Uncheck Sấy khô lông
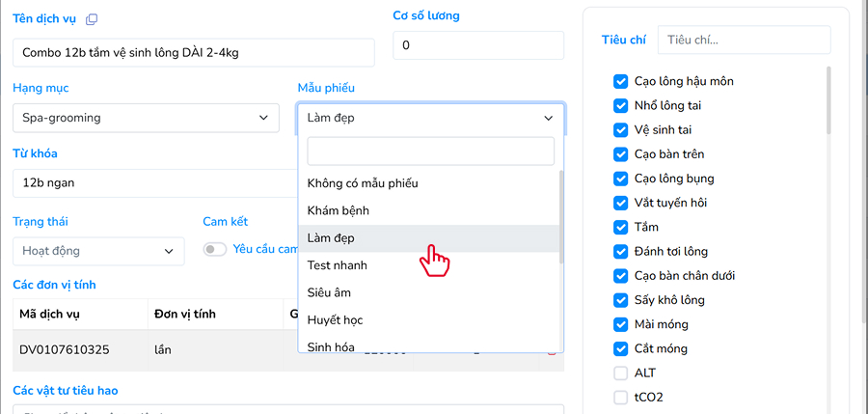 (x=620, y=300)
